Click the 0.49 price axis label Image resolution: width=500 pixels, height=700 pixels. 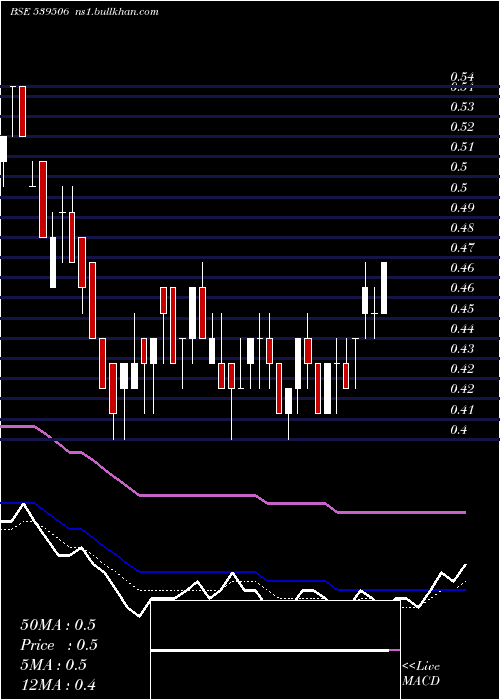(x=462, y=208)
